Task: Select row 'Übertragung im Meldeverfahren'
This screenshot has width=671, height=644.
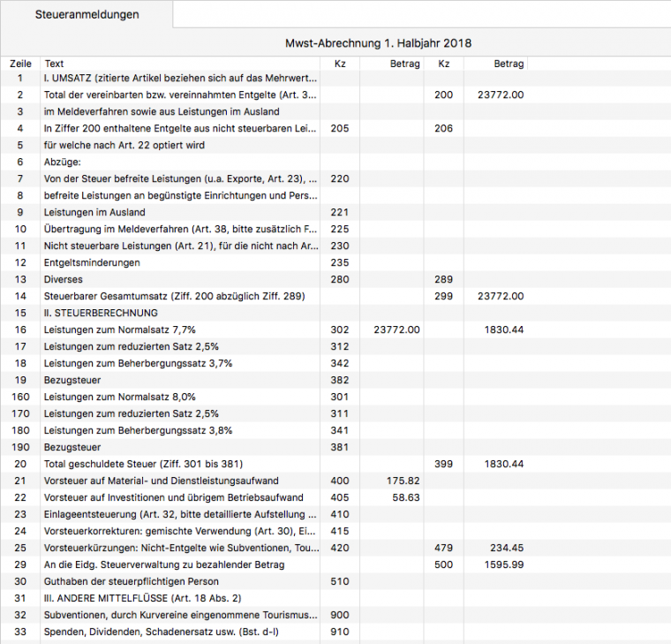Action: point(335,229)
